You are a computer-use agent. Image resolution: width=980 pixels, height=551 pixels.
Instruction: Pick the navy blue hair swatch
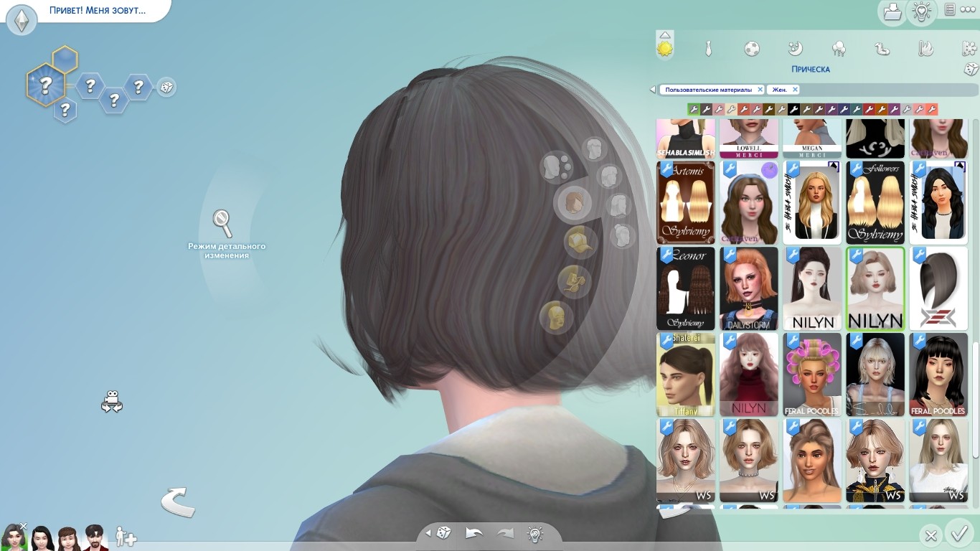point(844,110)
